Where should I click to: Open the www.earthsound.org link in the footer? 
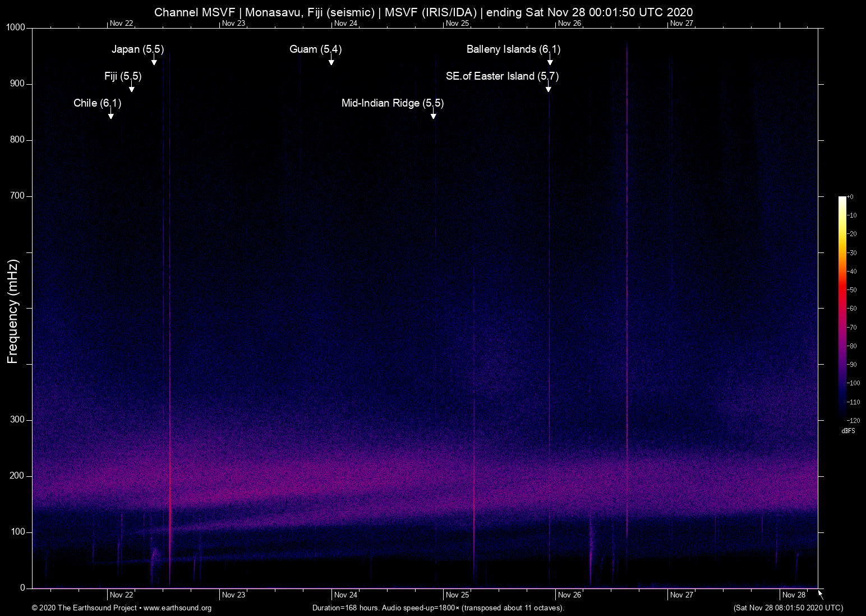click(177, 608)
